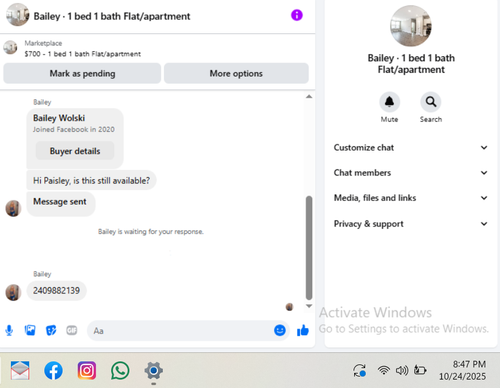
Task: Open More options button
Action: pyautogui.click(x=236, y=73)
